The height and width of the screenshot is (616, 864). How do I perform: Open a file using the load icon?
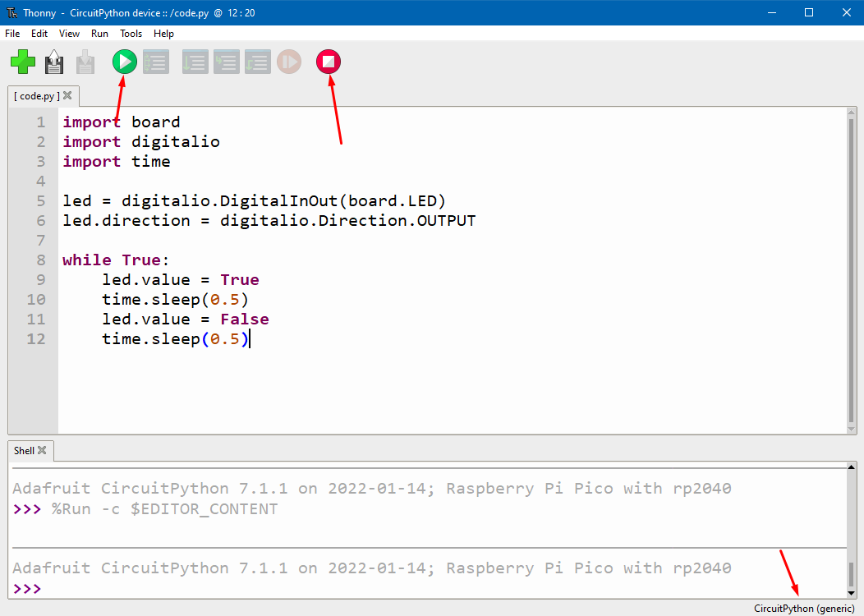coord(53,61)
